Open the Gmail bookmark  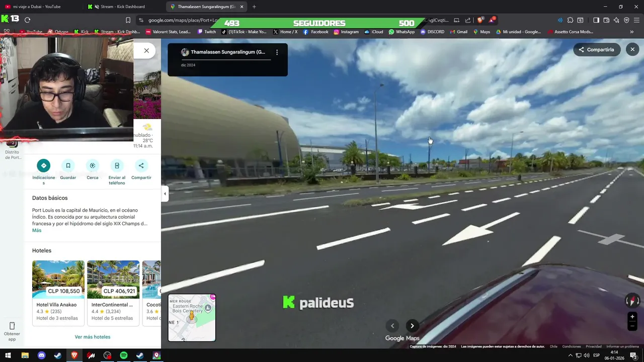click(458, 32)
